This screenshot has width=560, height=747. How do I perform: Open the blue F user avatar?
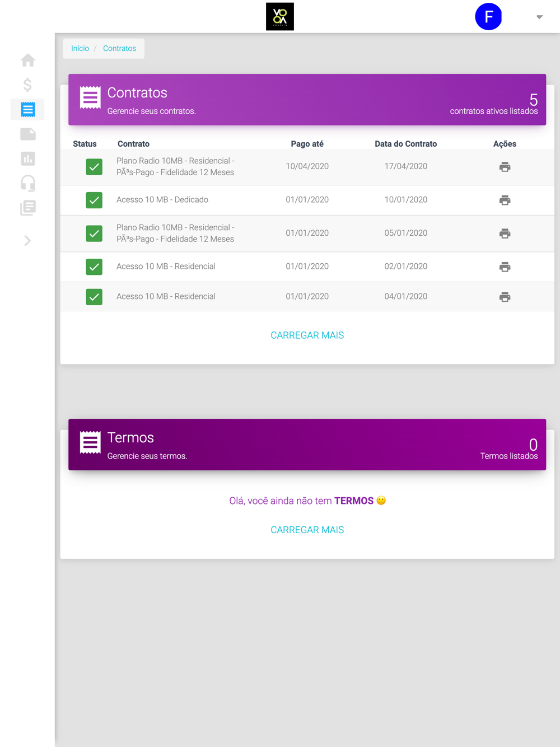pos(488,16)
